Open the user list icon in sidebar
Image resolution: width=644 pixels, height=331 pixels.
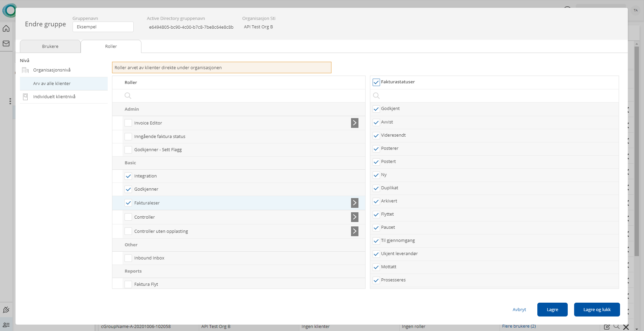coord(6,325)
